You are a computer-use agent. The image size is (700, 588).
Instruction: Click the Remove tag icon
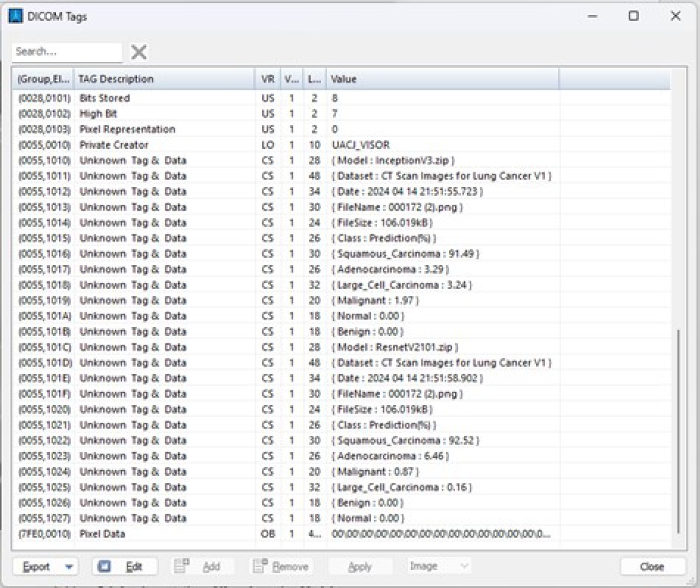pyautogui.click(x=260, y=567)
